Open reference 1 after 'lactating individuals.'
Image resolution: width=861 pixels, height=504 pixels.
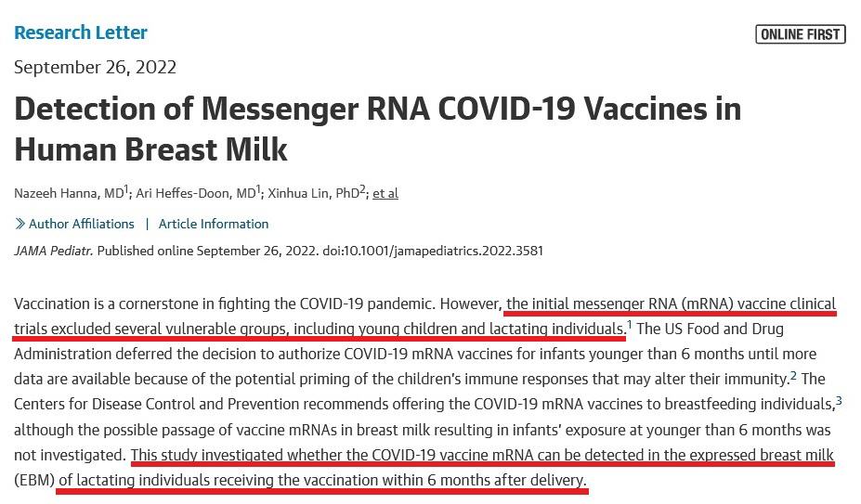pyautogui.click(x=630, y=324)
